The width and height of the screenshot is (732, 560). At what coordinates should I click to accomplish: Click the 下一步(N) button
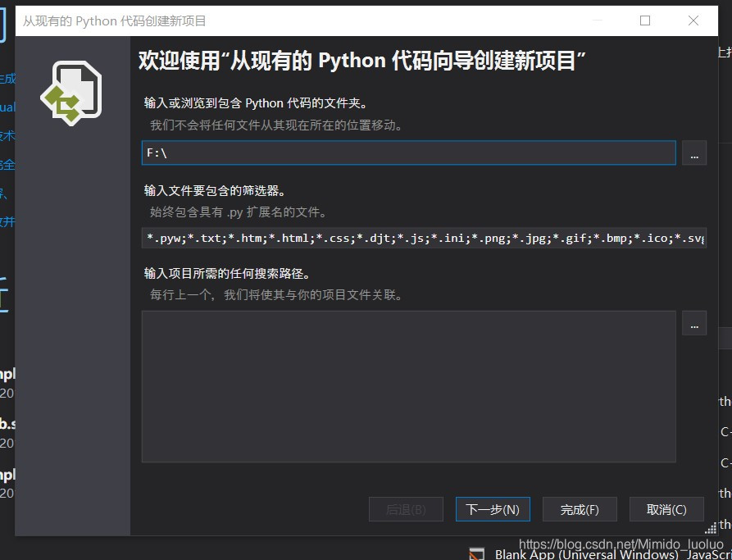(x=493, y=509)
